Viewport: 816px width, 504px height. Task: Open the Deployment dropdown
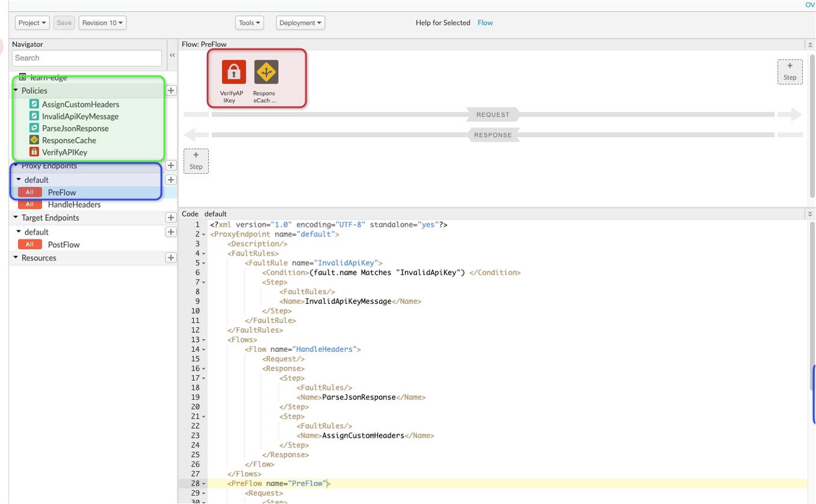point(300,22)
